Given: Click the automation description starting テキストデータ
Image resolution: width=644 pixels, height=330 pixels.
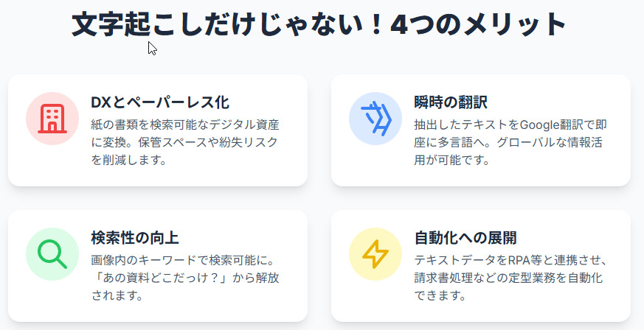Looking at the screenshot, I should pos(510,278).
